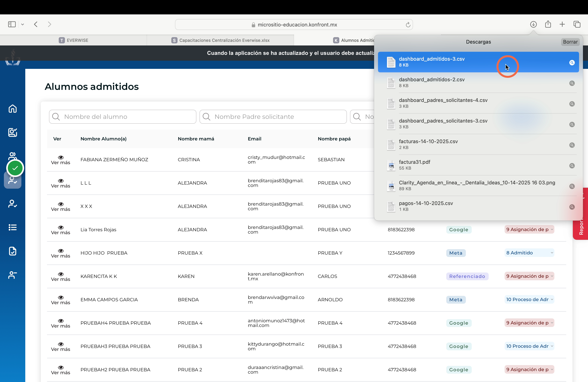The height and width of the screenshot is (382, 588).
Task: Click the browser forward arrow
Action: pyautogui.click(x=49, y=24)
